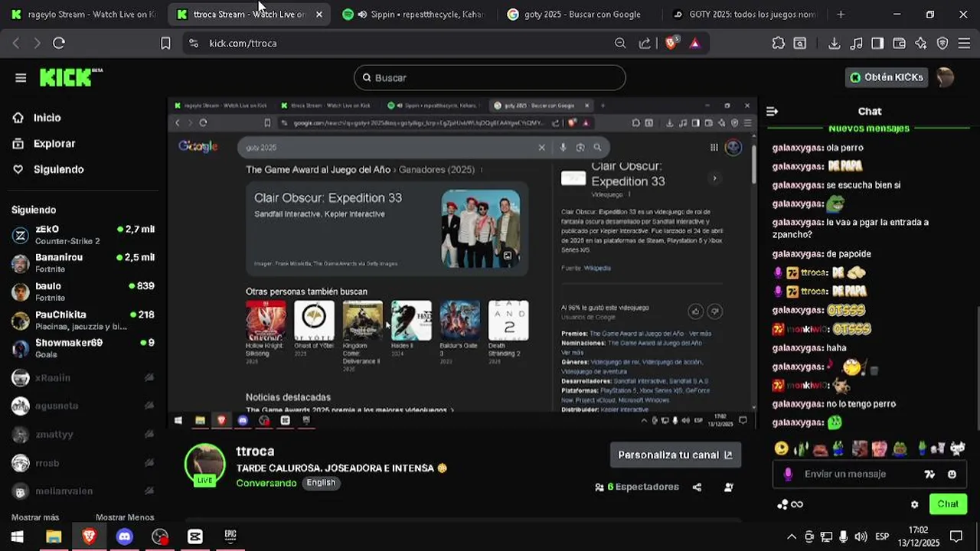
Task: Switch to goty 2025 Google tab
Action: [x=574, y=15]
